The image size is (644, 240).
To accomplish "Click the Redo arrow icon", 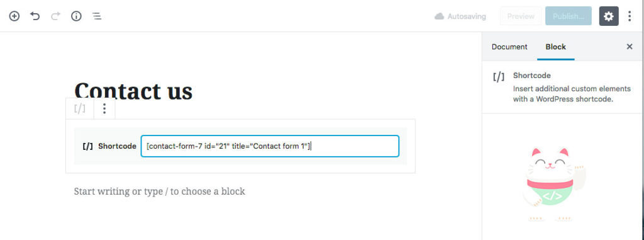I will pyautogui.click(x=55, y=16).
